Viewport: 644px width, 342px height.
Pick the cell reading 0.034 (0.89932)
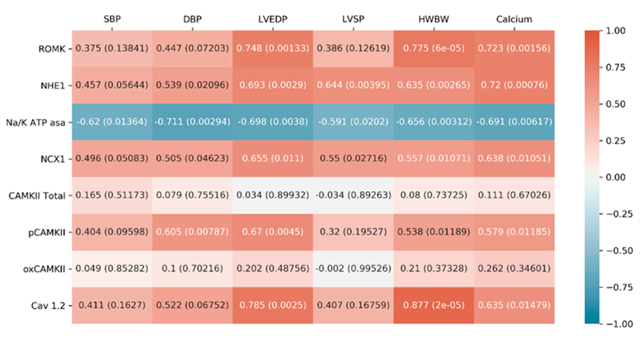tap(273, 195)
